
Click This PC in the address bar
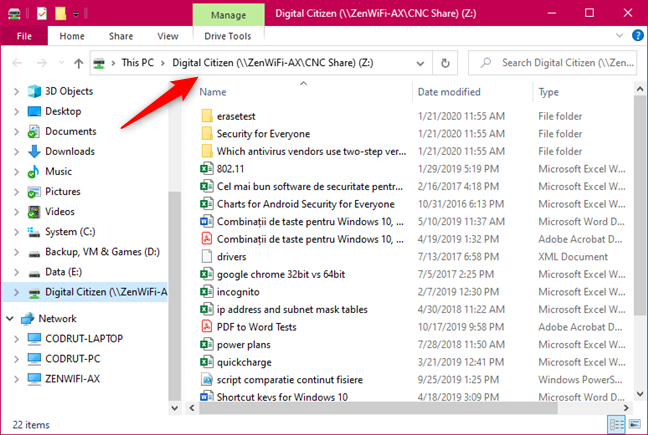pyautogui.click(x=138, y=63)
